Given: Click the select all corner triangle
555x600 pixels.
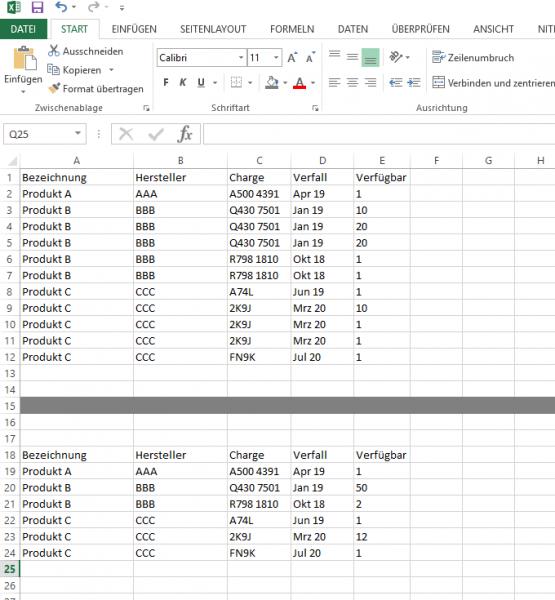Looking at the screenshot, I should [11, 160].
